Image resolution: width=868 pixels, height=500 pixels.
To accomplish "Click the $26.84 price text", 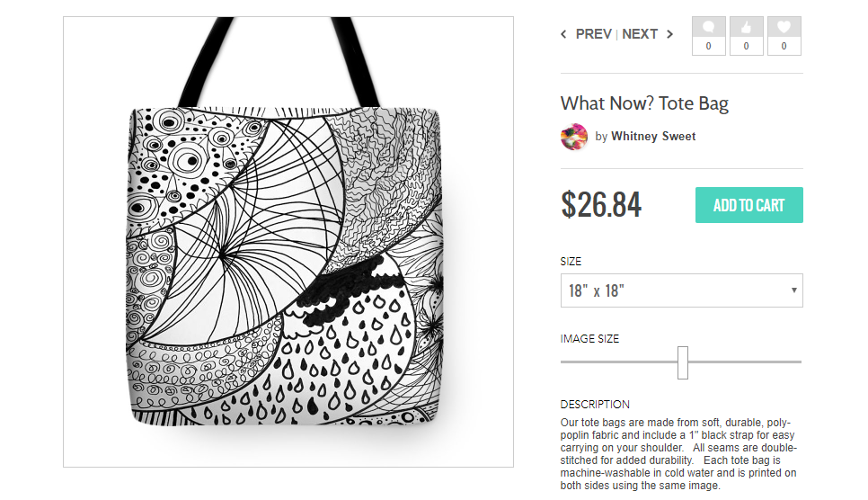I will click(x=601, y=205).
